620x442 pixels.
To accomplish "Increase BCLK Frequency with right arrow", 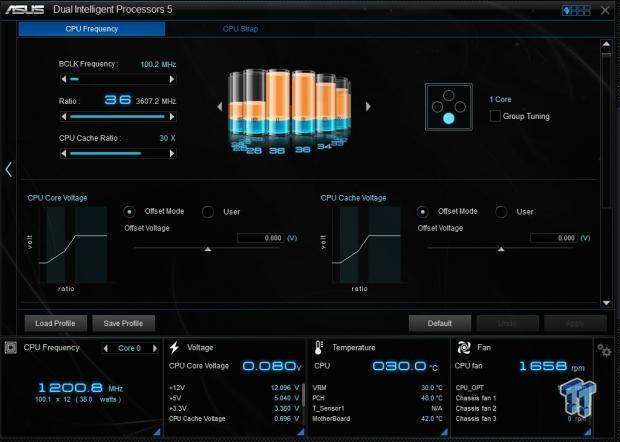I will pos(172,79).
